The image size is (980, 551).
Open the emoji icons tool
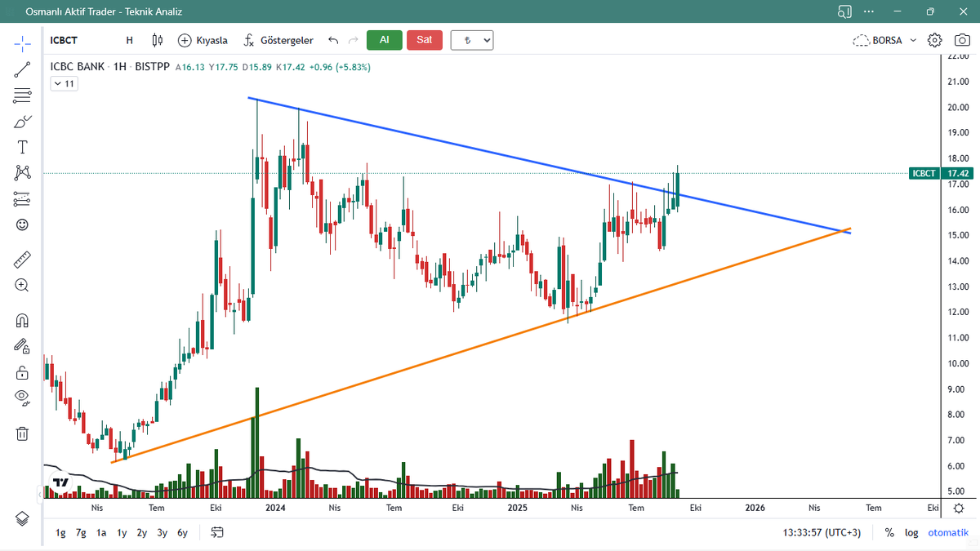22,224
